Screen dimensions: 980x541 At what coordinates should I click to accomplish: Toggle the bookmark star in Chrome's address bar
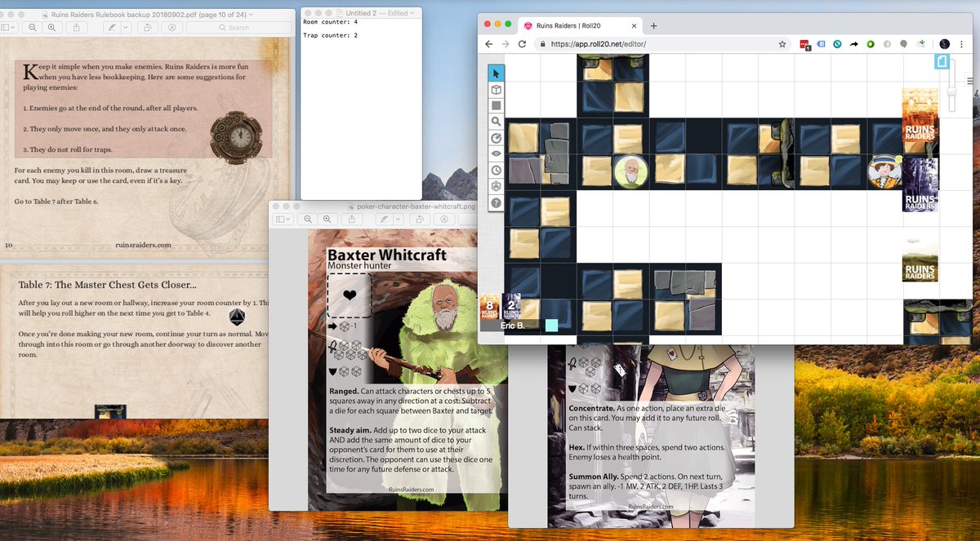(782, 44)
